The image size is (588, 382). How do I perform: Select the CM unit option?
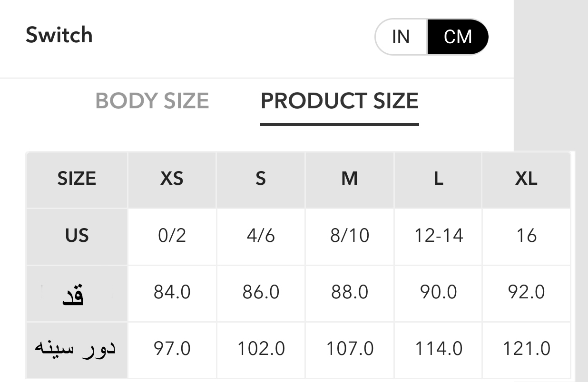coord(458,37)
